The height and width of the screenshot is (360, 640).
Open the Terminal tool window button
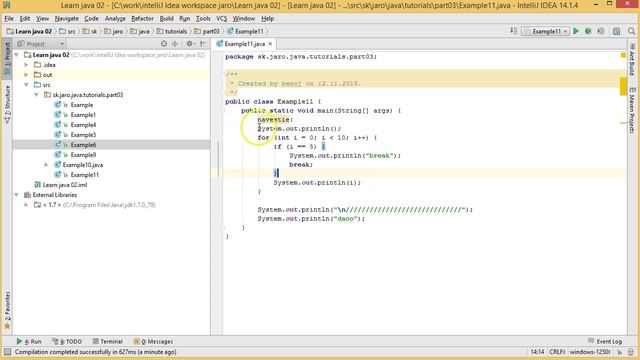[x=107, y=341]
